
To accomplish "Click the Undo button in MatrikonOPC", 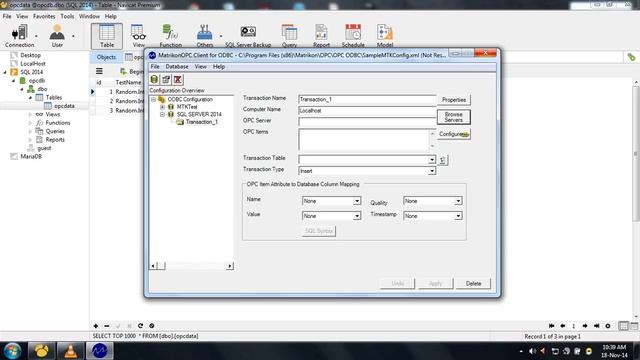I will (x=398, y=284).
